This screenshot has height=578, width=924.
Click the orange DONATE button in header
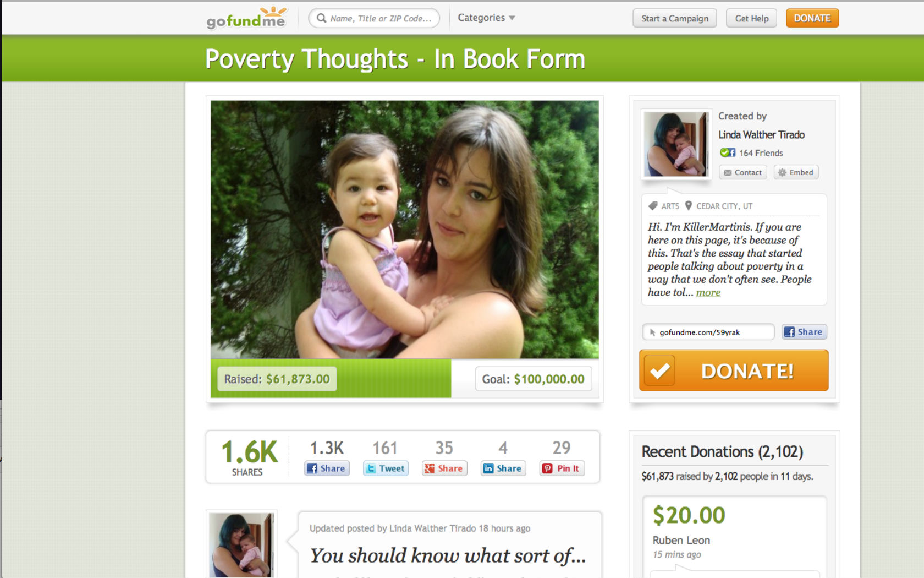click(812, 18)
